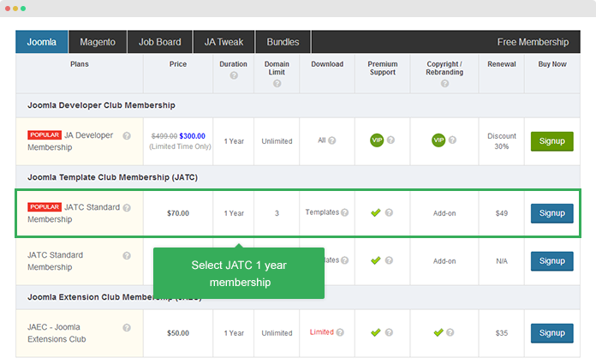Click the "$300.00" discounted price
This screenshot has height=364, width=596.
pos(193,136)
